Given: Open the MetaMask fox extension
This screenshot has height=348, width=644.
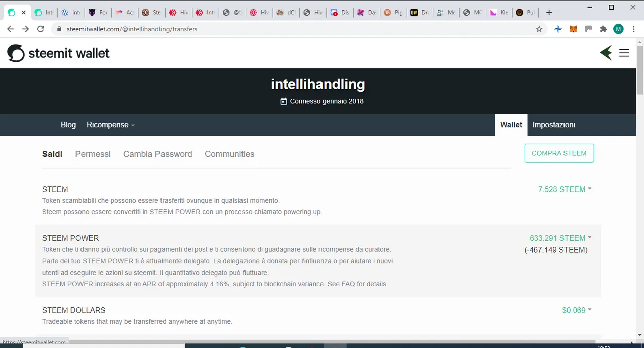Looking at the screenshot, I should point(573,29).
